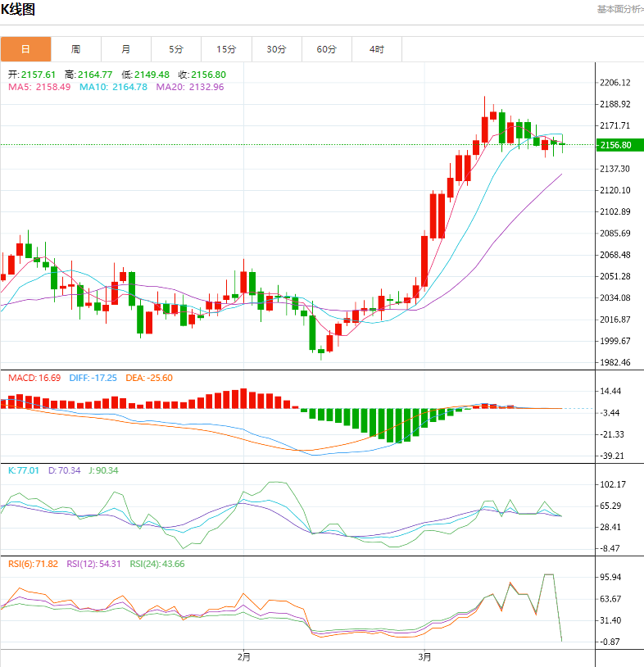Click the MA20 legend label
The height and width of the screenshot is (667, 644).
pyautogui.click(x=189, y=87)
